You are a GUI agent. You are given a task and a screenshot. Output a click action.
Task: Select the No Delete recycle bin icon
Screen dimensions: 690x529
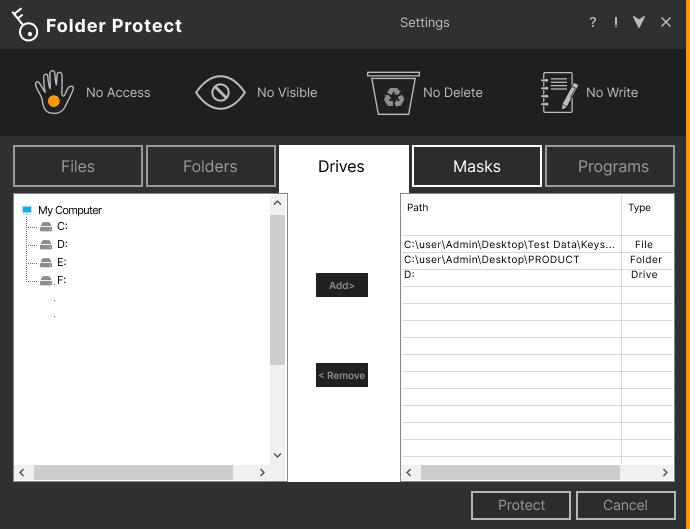[393, 93]
